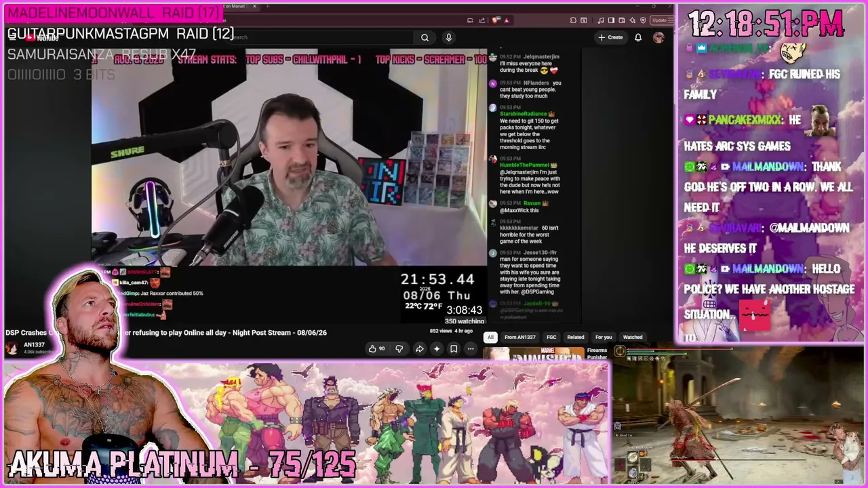Image resolution: width=868 pixels, height=488 pixels.
Task: Click the MADELINEMOONWALL RAID (17) alert text
Action: coord(114,14)
